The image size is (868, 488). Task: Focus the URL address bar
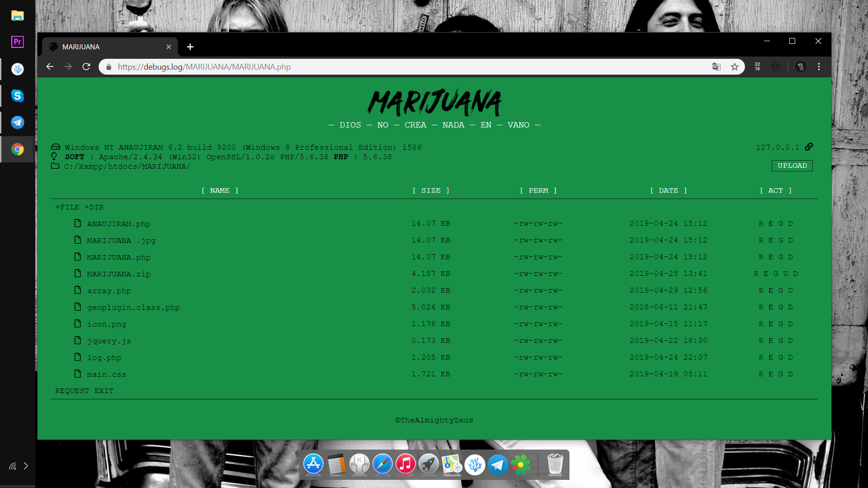click(407, 67)
